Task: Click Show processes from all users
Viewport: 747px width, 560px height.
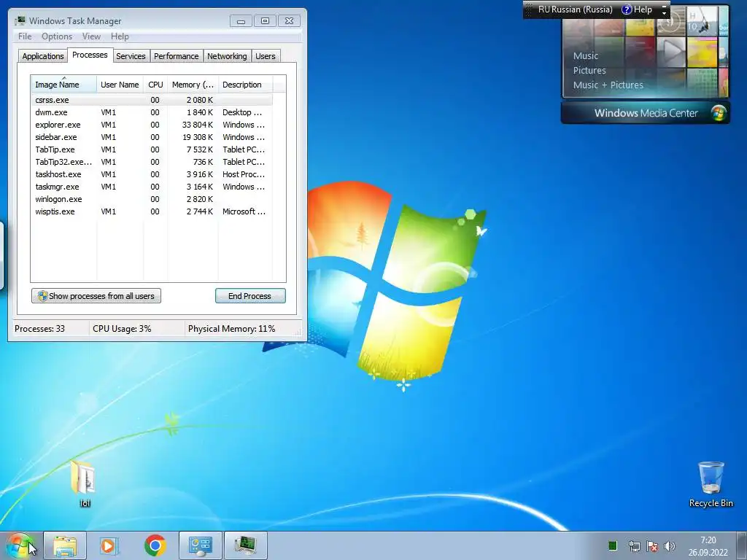Action: point(96,296)
